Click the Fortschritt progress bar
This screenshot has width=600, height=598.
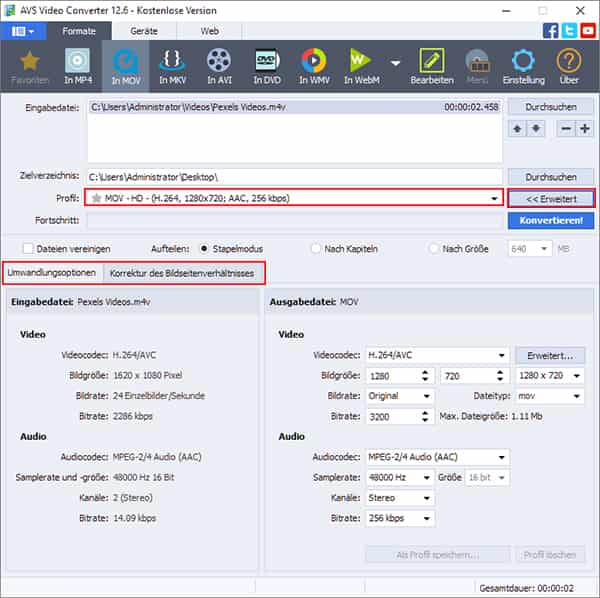295,220
